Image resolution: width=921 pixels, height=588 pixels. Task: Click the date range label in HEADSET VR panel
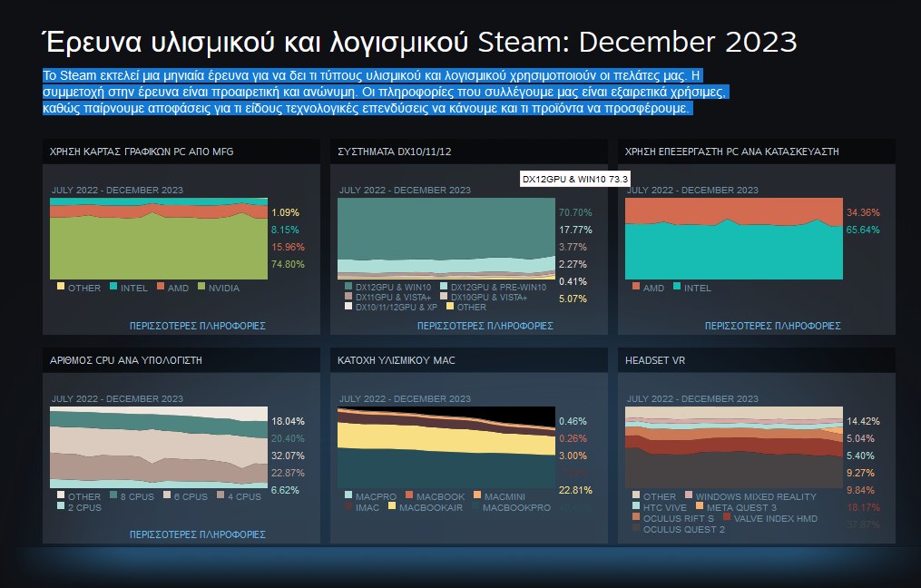(x=692, y=399)
